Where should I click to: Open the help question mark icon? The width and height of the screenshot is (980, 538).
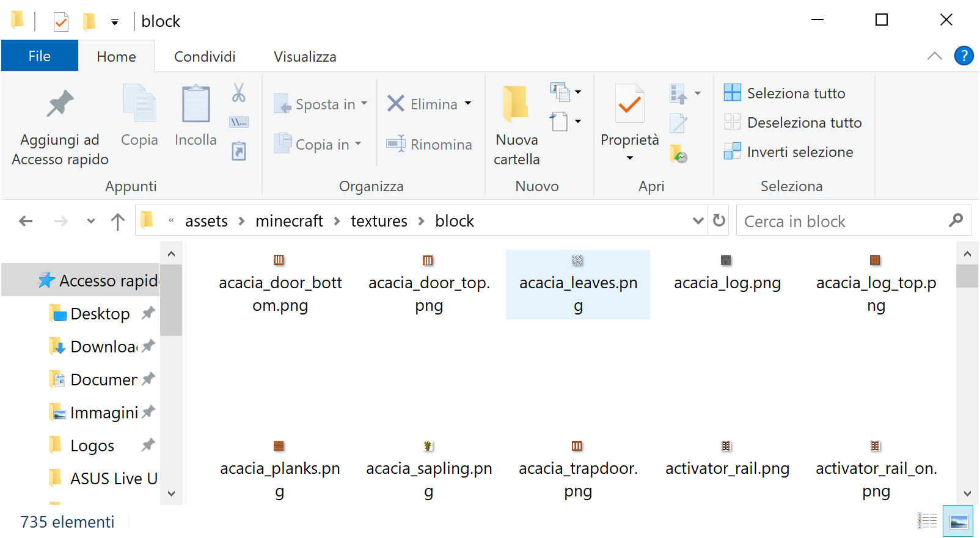click(x=964, y=56)
